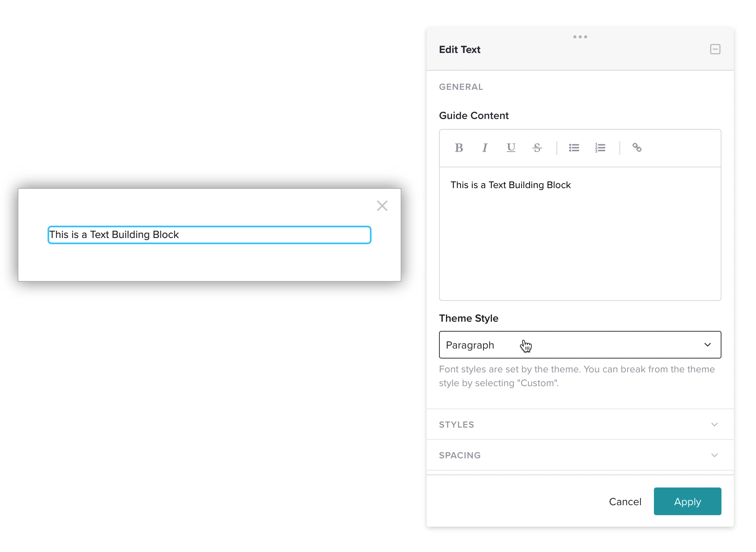
Task: Click the font styles help text under the dropdown
Action: pos(576,376)
